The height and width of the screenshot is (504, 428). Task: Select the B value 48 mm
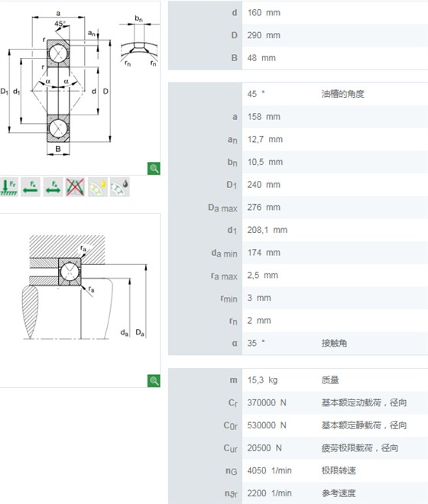pyautogui.click(x=261, y=58)
